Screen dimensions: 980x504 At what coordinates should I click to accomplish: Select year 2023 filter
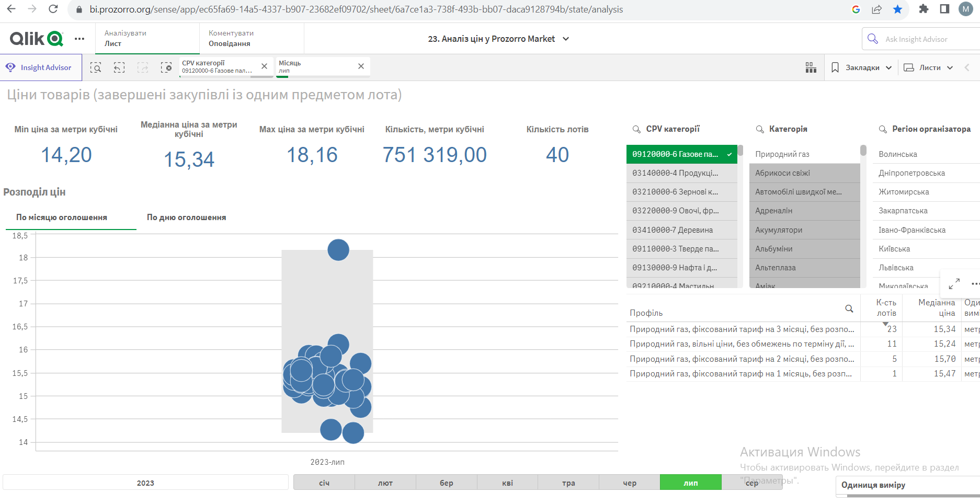[x=145, y=483]
